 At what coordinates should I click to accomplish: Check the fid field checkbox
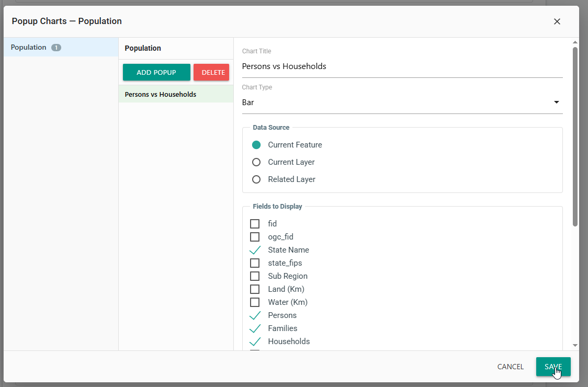pos(255,224)
